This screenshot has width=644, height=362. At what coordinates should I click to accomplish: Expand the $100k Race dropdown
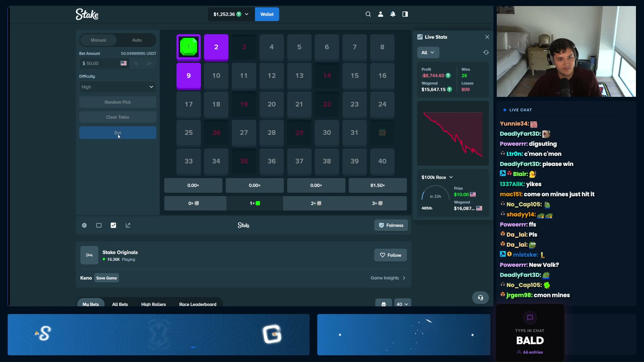(x=437, y=177)
